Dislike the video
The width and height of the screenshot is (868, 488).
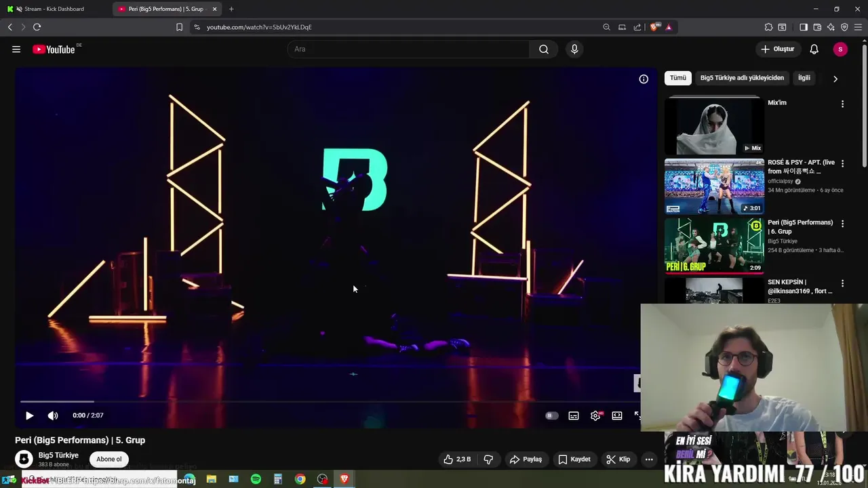[x=488, y=460]
